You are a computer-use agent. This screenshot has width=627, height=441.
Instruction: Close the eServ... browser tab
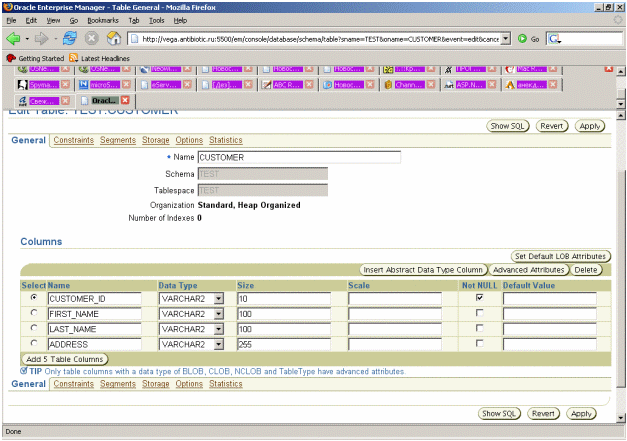pos(187,84)
